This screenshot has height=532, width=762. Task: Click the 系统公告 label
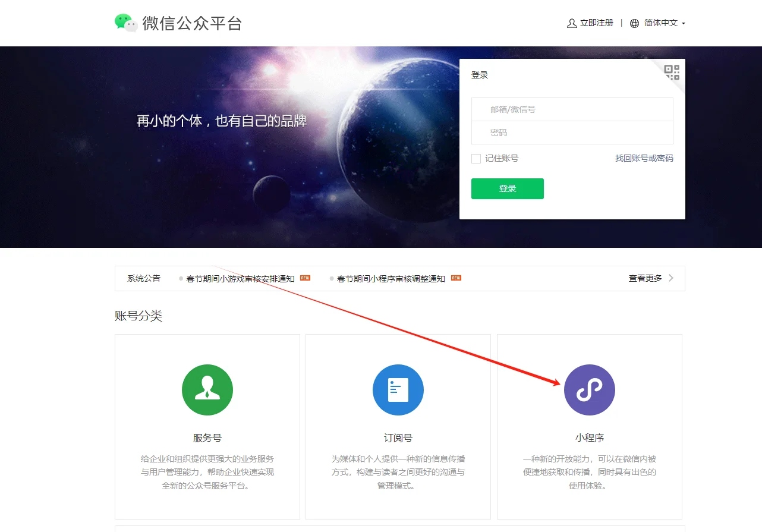pos(144,278)
